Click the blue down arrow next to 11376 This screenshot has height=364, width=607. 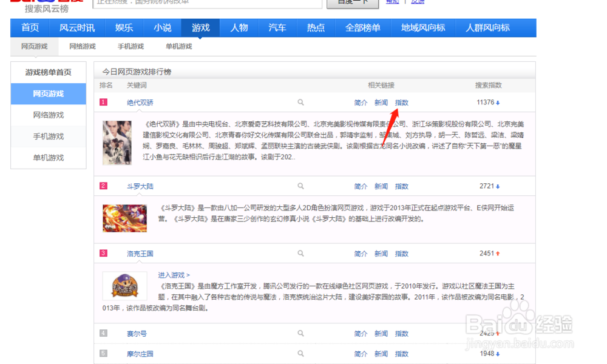(x=499, y=103)
